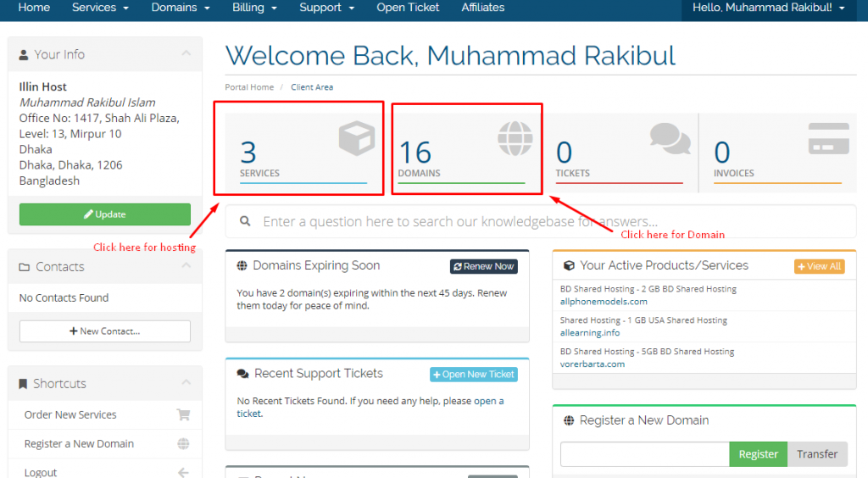This screenshot has width=868, height=478.
Task: Collapse the Shortcuts panel chevron
Action: [186, 383]
